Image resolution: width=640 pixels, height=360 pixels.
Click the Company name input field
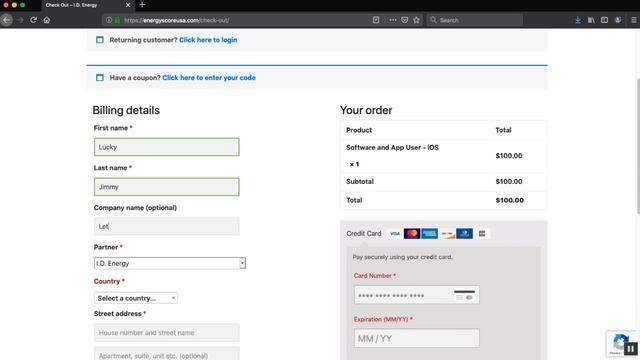[x=167, y=226]
